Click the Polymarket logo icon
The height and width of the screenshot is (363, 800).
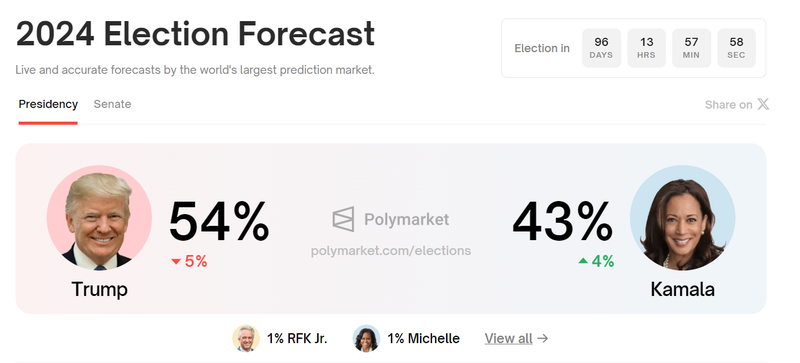343,219
